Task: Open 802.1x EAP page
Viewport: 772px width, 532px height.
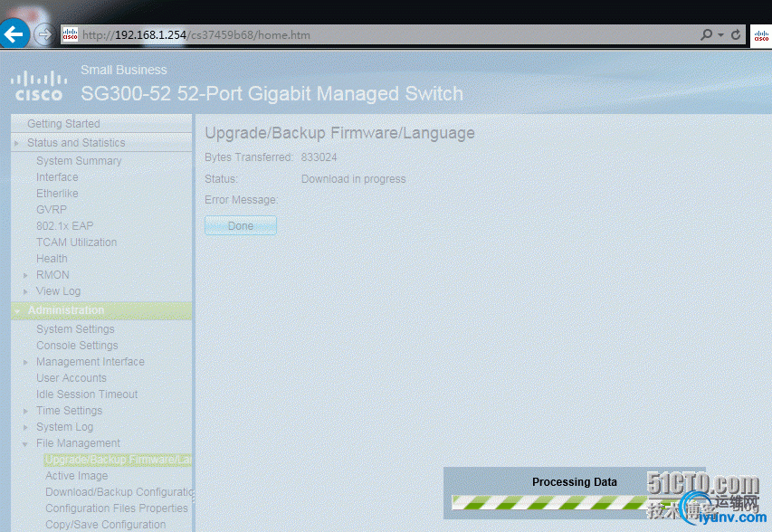Action: point(64,226)
